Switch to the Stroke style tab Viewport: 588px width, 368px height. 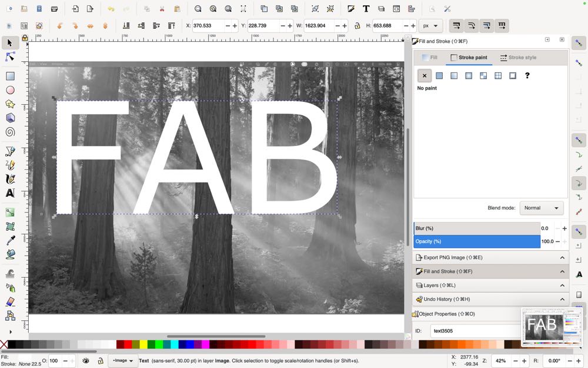tap(518, 58)
